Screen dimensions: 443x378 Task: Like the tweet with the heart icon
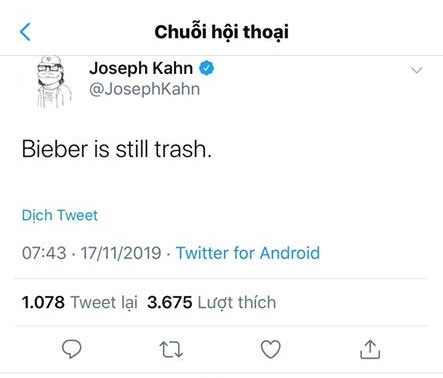coord(270,349)
